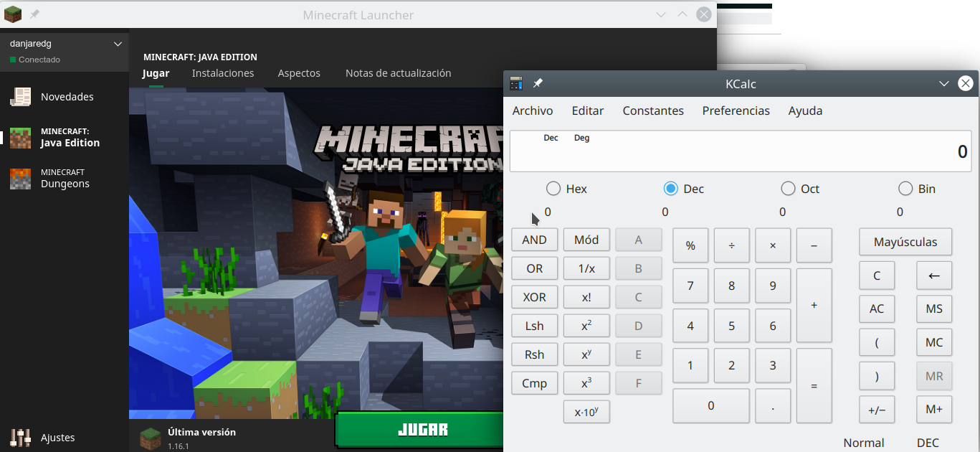Select Minecraft Dungeons icon in sidebar

coord(21,179)
